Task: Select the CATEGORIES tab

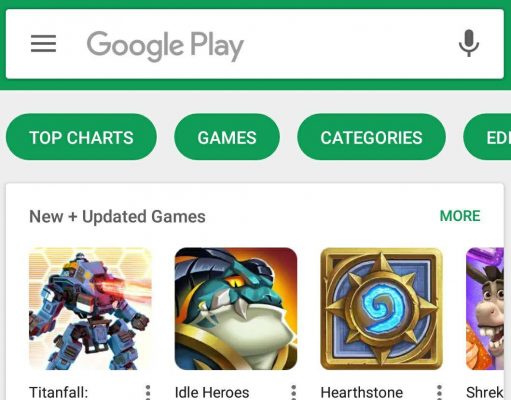Action: click(x=371, y=137)
